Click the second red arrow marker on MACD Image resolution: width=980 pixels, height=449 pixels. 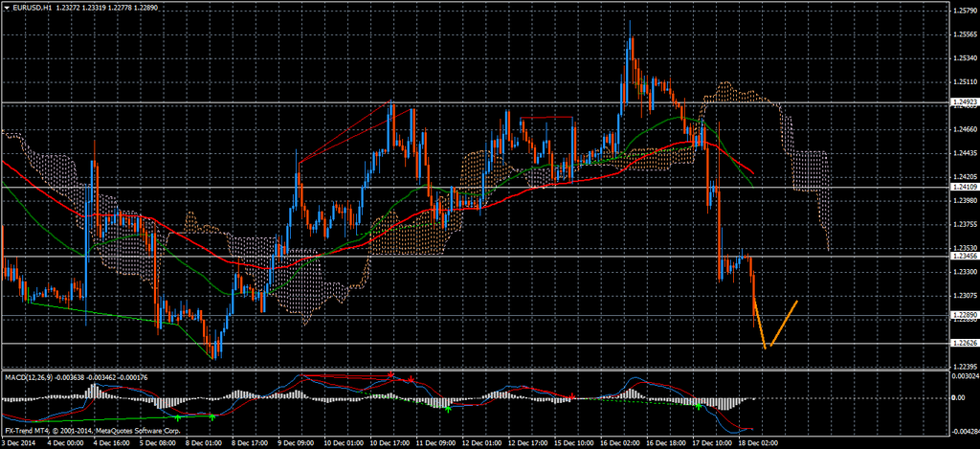412,380
